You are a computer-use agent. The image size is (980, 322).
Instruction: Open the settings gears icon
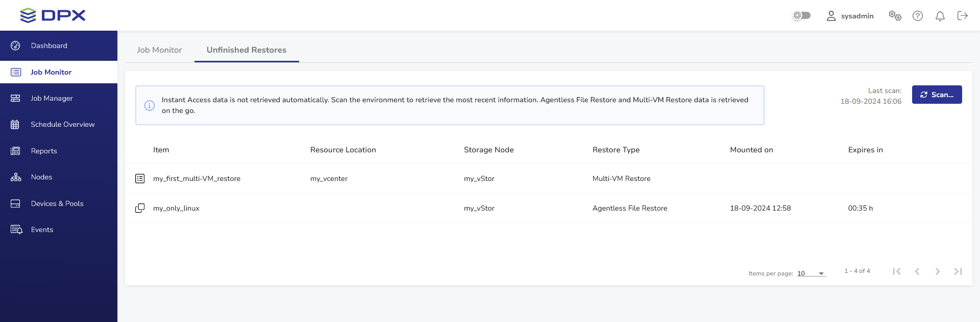[x=895, y=16]
